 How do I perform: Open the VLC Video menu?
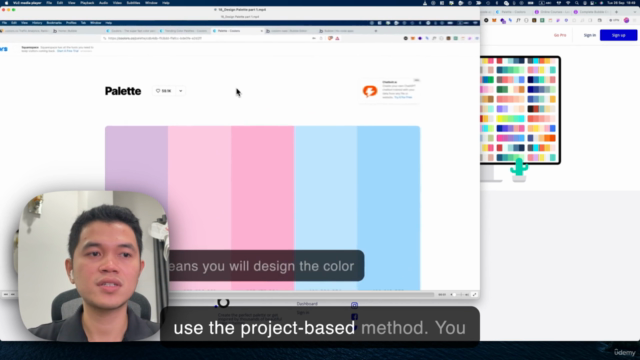pyautogui.click(x=117, y=3)
